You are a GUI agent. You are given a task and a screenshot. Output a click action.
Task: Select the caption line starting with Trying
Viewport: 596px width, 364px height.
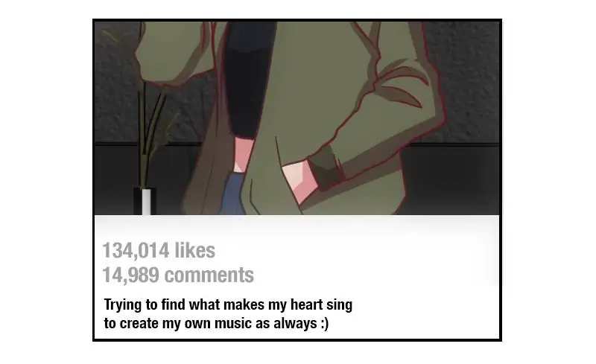click(228, 304)
